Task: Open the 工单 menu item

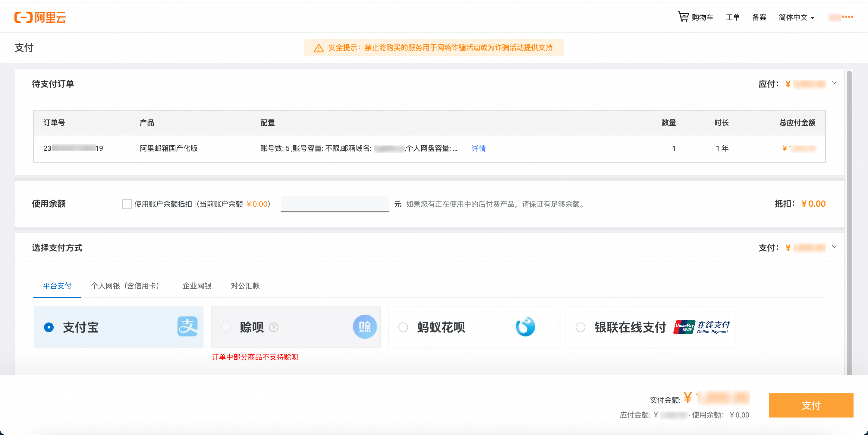Action: coord(733,17)
